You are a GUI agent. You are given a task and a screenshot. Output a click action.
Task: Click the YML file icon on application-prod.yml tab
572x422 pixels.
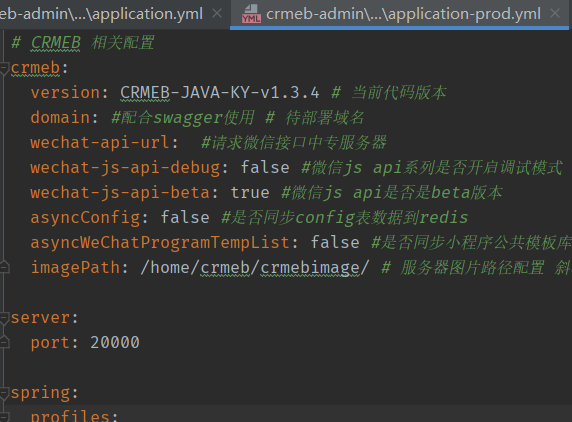pyautogui.click(x=251, y=14)
